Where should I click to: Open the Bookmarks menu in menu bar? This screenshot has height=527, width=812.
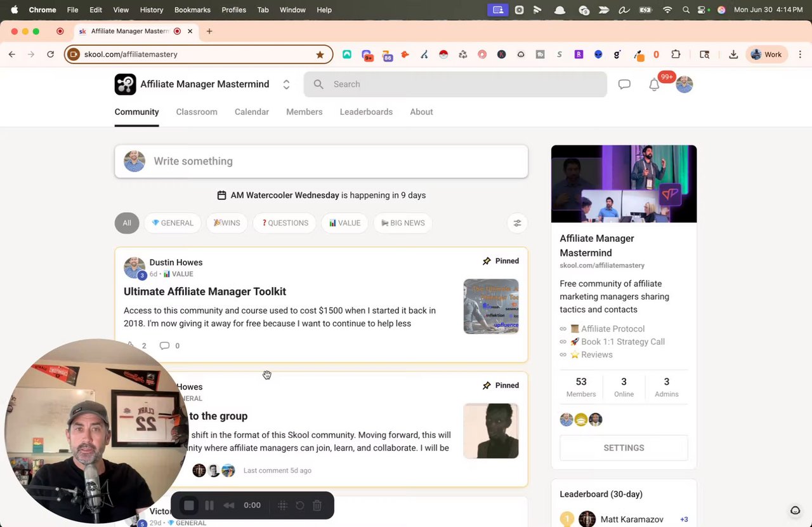pyautogui.click(x=192, y=10)
